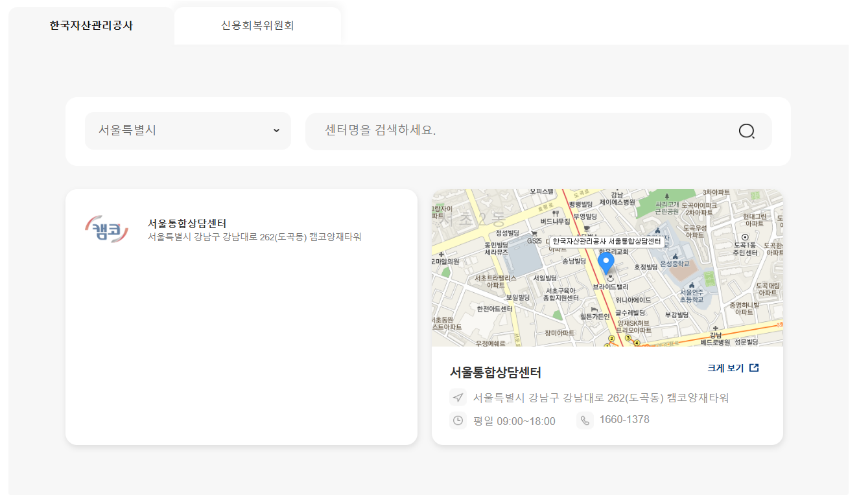
Task: Click the 센터명을 검색하세요 search field
Action: click(x=539, y=131)
